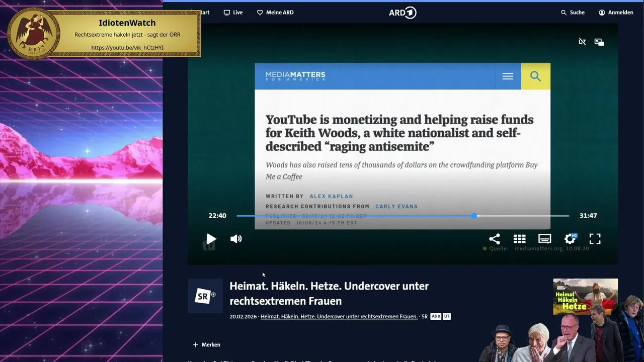
Task: Click the date 20.02.2026
Action: [243, 317]
